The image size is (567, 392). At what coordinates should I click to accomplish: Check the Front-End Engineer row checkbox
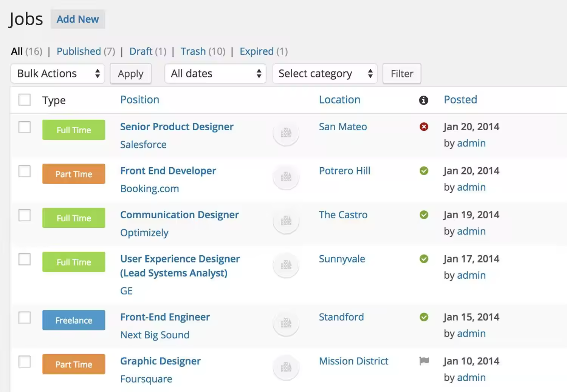tap(25, 318)
